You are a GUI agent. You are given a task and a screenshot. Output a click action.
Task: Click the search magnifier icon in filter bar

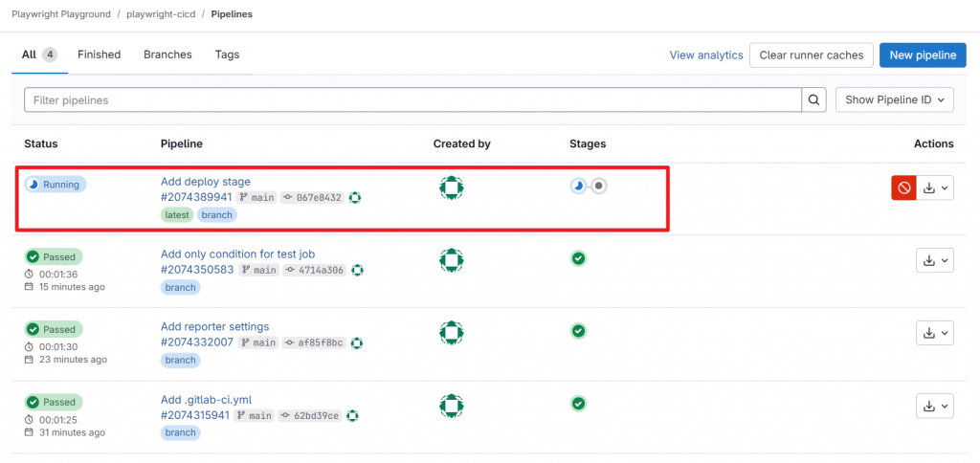[x=813, y=99]
